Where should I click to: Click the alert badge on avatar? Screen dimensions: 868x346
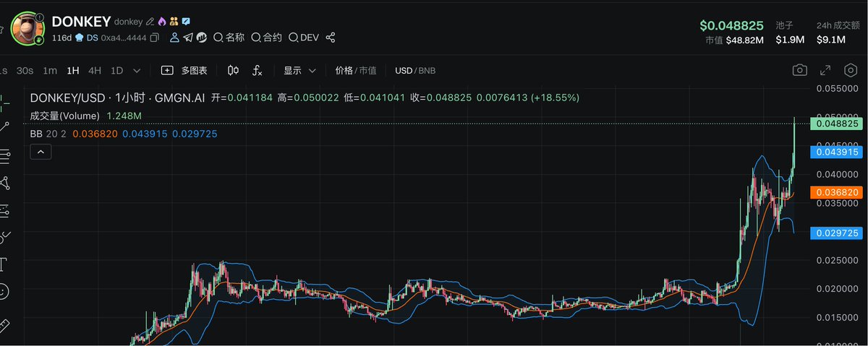pos(39,17)
